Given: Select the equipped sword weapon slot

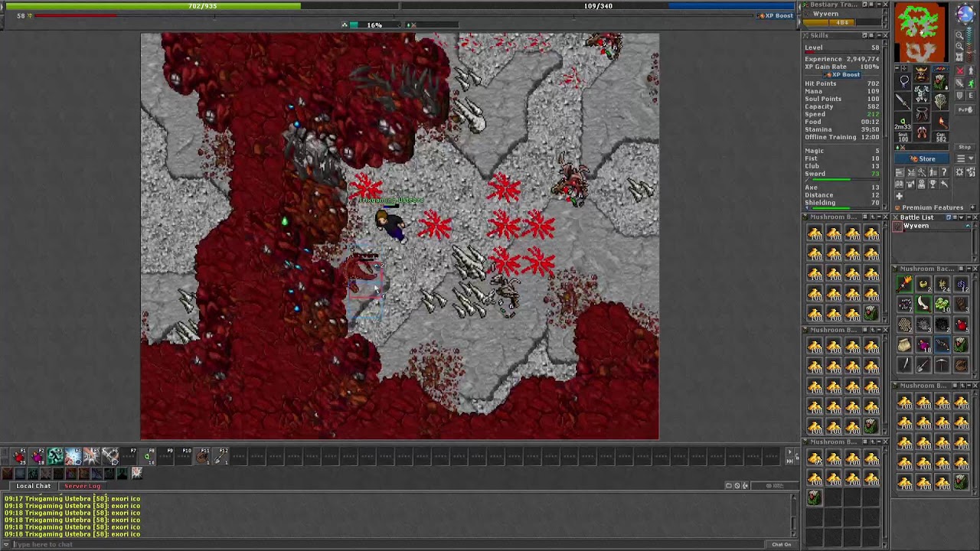Looking at the screenshot, I should [x=903, y=101].
